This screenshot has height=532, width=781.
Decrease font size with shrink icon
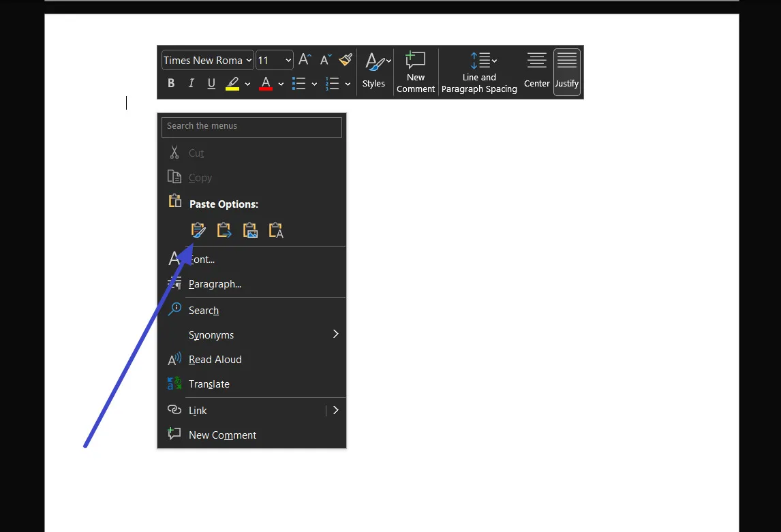point(326,60)
